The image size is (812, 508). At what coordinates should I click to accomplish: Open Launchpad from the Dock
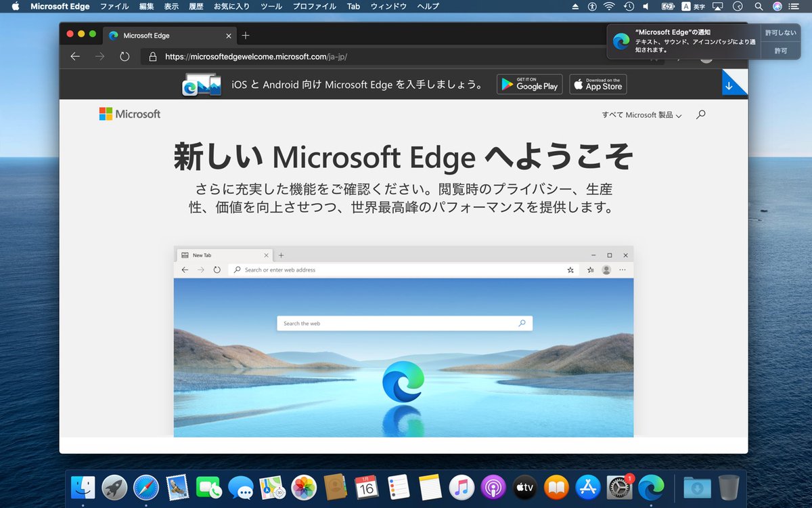(x=114, y=486)
